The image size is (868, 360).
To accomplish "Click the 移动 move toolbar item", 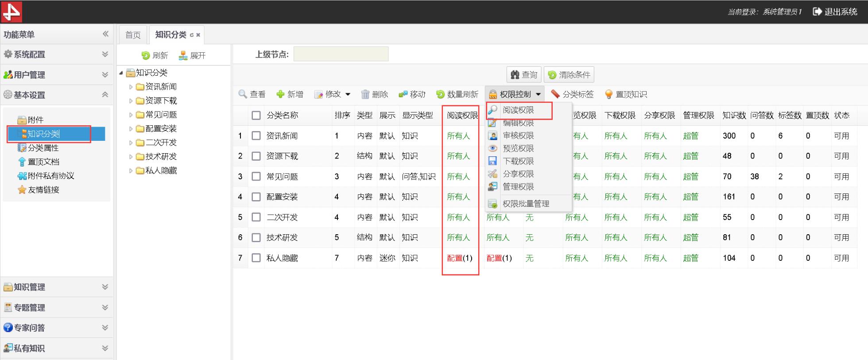I will coord(412,94).
